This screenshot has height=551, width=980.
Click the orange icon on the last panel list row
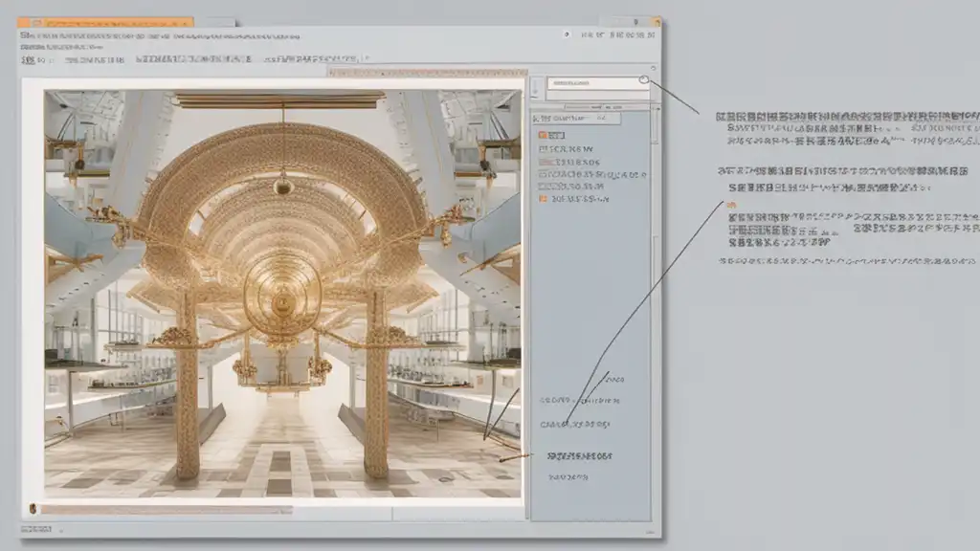click(x=542, y=200)
